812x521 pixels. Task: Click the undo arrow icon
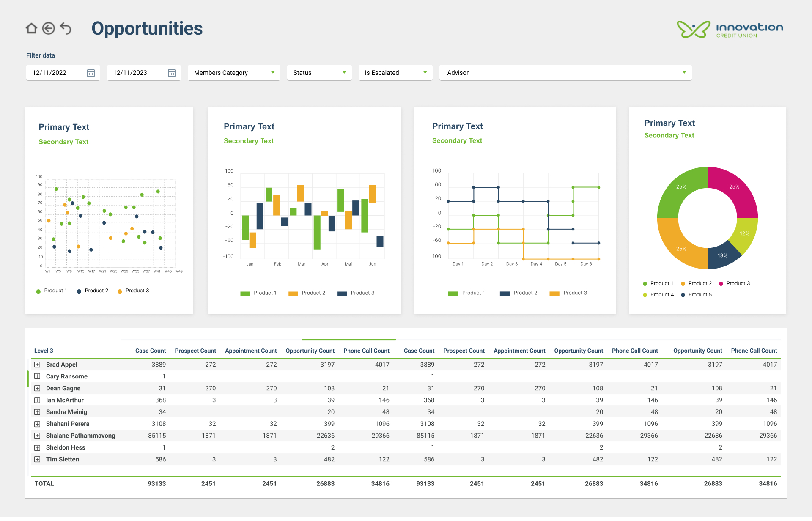(x=66, y=28)
